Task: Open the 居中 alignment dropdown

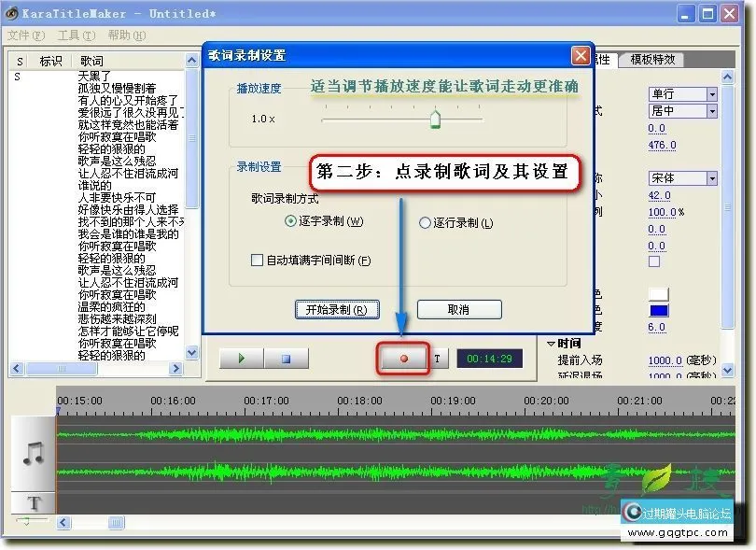Action: [x=712, y=111]
